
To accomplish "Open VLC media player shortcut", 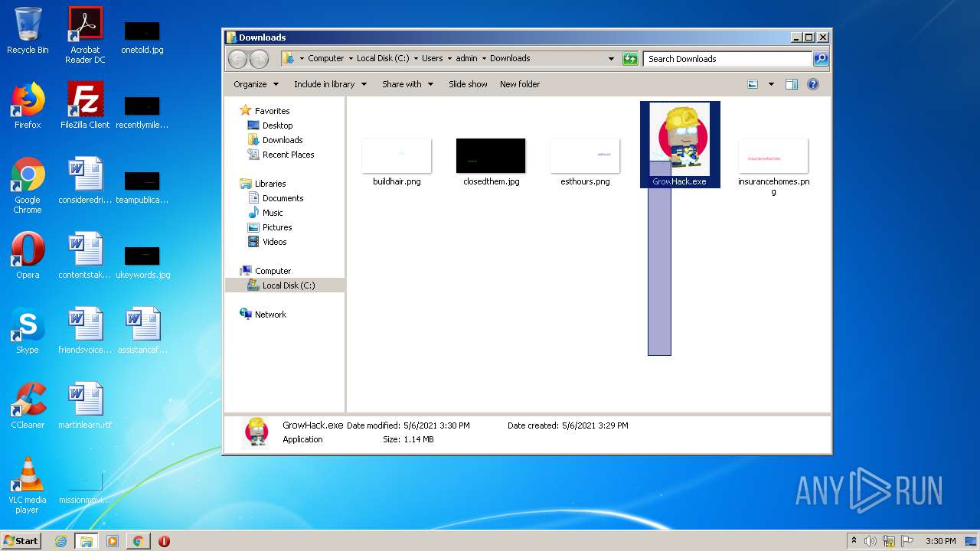I will point(28,485).
